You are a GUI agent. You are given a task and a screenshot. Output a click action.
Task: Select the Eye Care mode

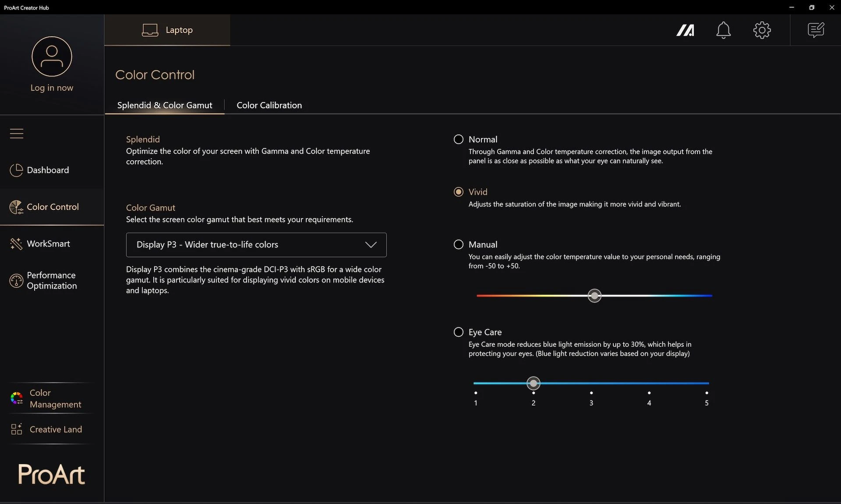459,332
